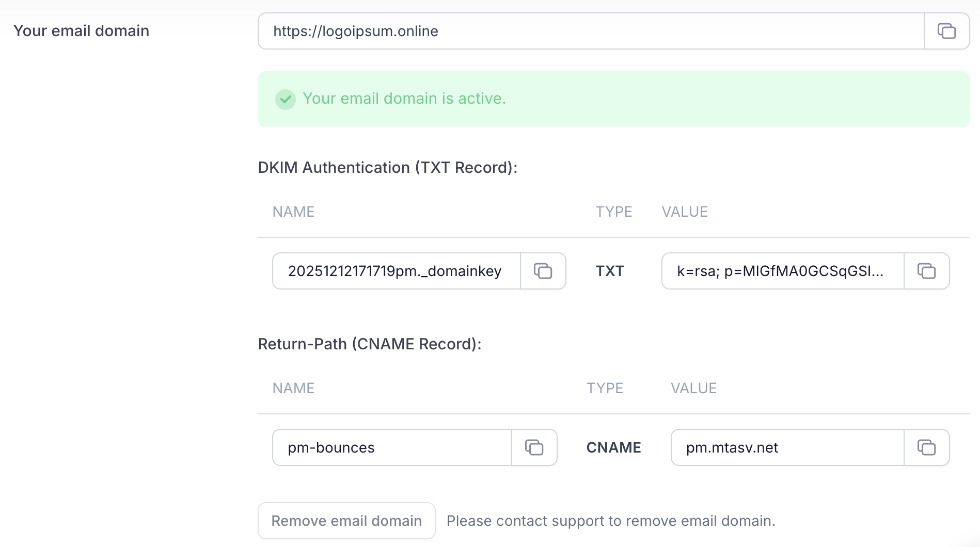Viewport: 980px width, 547px height.
Task: Click the green checkmark status icon
Action: click(285, 99)
